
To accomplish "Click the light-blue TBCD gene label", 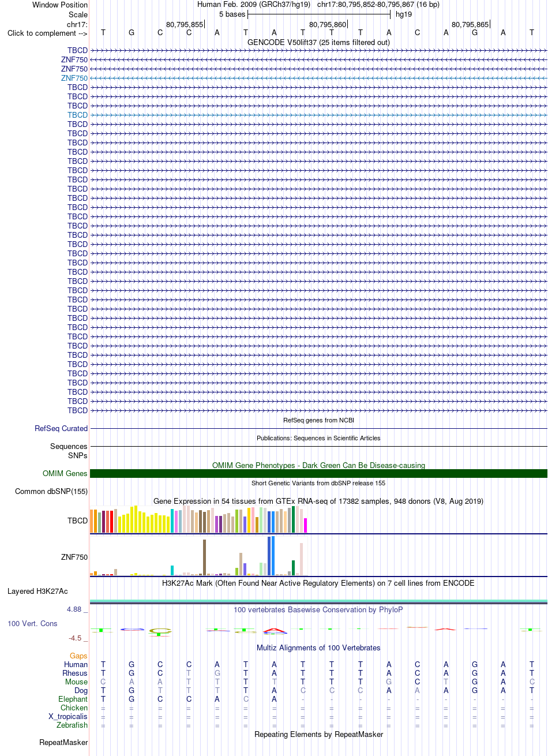I will [77, 115].
